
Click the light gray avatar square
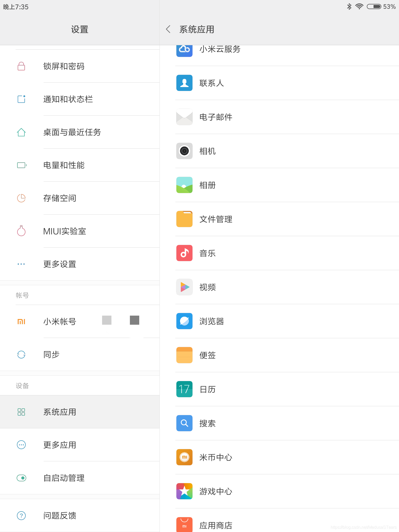[107, 320]
